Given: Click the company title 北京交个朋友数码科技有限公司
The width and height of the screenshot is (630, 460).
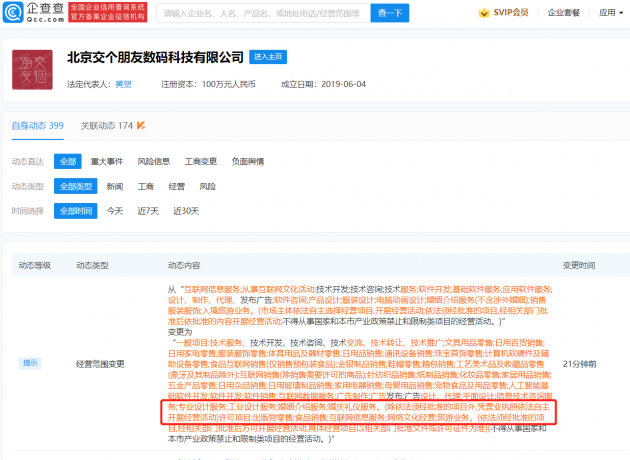Looking at the screenshot, I should point(155,57).
